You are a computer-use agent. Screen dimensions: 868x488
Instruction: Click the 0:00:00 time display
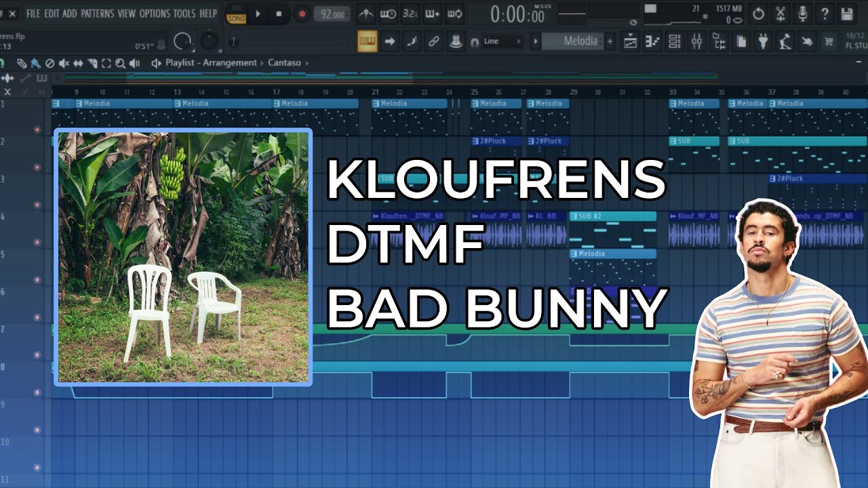point(517,14)
